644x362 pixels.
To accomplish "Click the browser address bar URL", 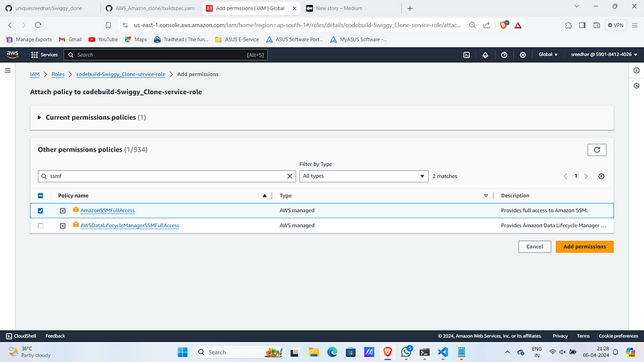I will [x=297, y=25].
